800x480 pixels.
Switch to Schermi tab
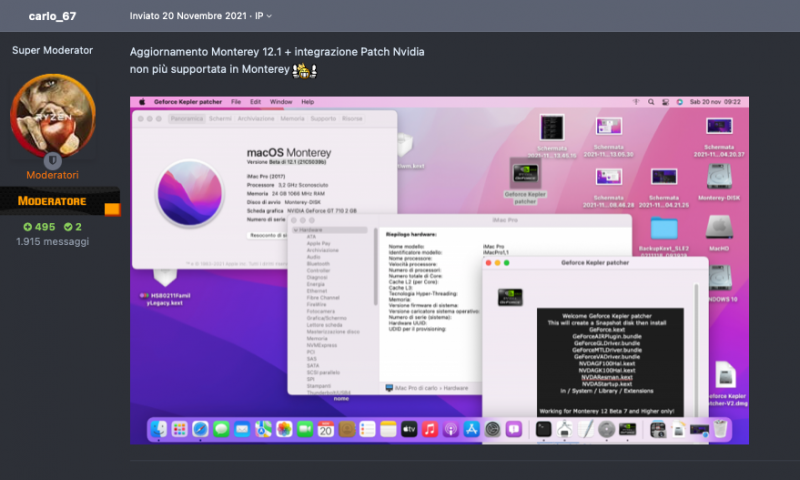220,118
